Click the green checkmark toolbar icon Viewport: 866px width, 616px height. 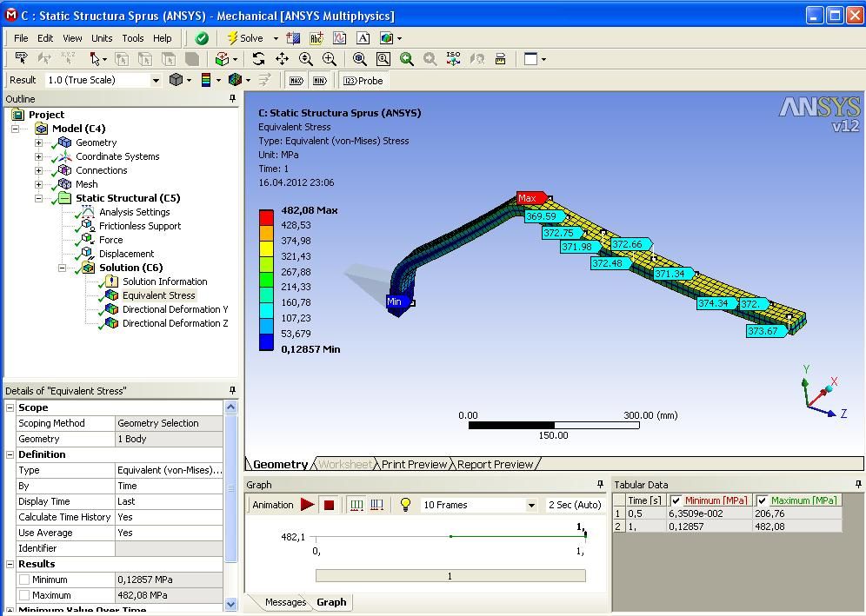tap(202, 38)
